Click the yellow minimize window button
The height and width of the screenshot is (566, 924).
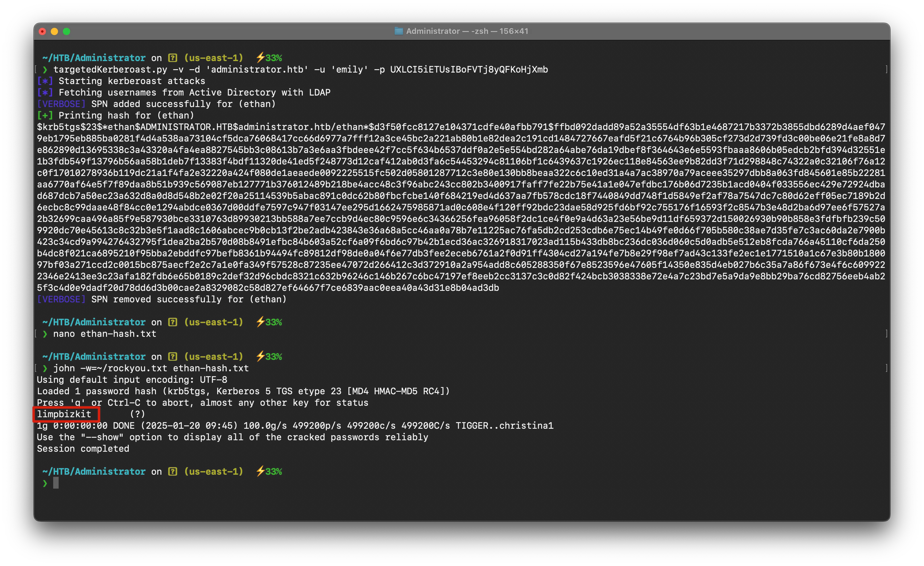tap(54, 31)
